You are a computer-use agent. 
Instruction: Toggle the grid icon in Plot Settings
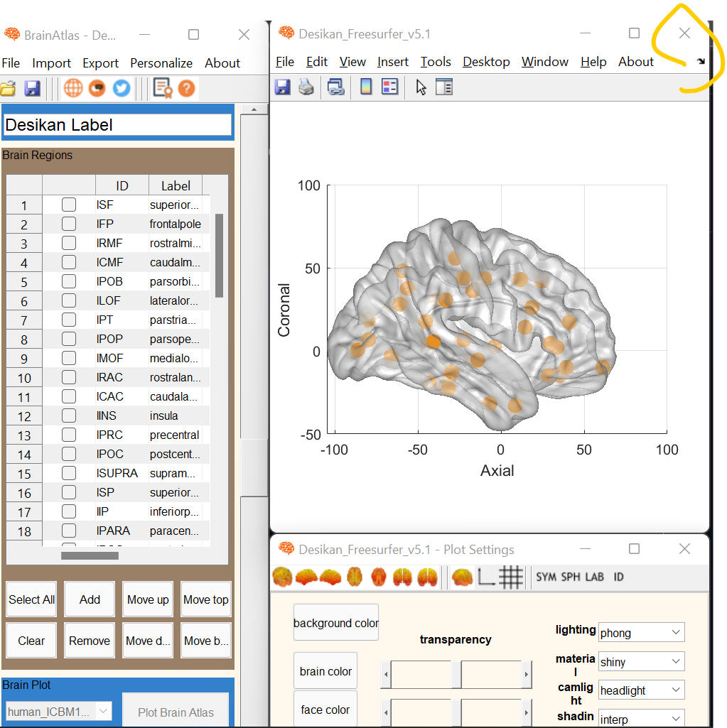[x=510, y=577]
